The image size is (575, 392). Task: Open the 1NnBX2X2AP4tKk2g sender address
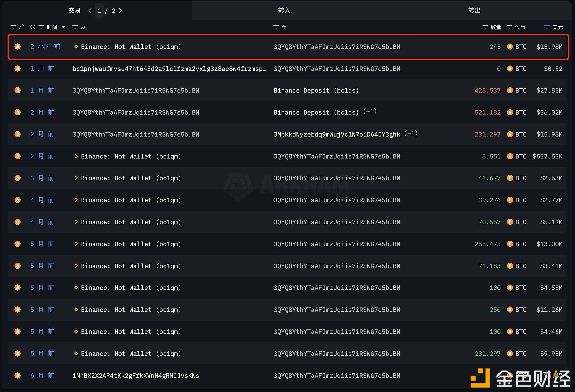136,376
